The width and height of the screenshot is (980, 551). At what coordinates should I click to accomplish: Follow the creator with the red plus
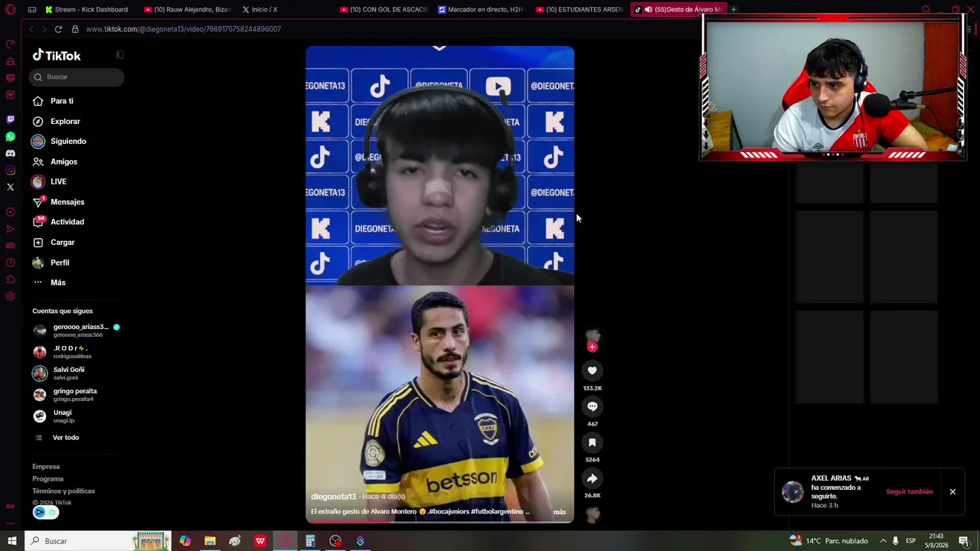[x=592, y=347]
